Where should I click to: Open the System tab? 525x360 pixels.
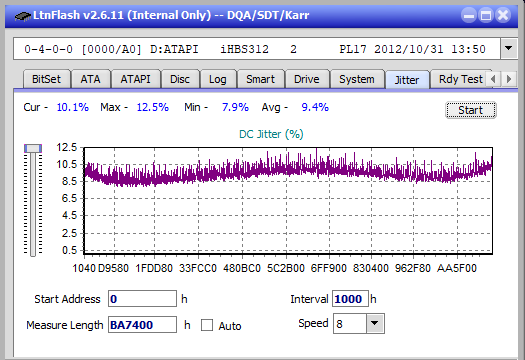(357, 79)
